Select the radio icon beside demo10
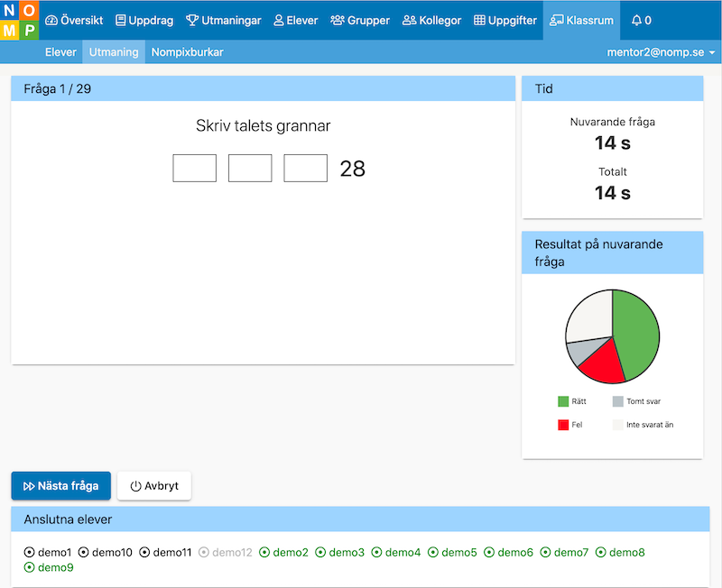722x588 pixels. point(84,552)
